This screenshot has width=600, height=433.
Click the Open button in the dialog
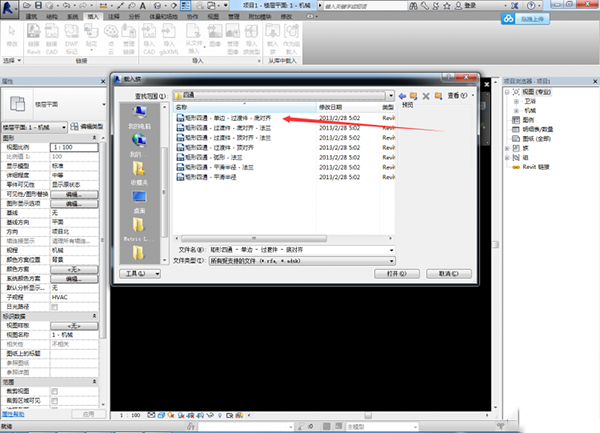coord(397,274)
